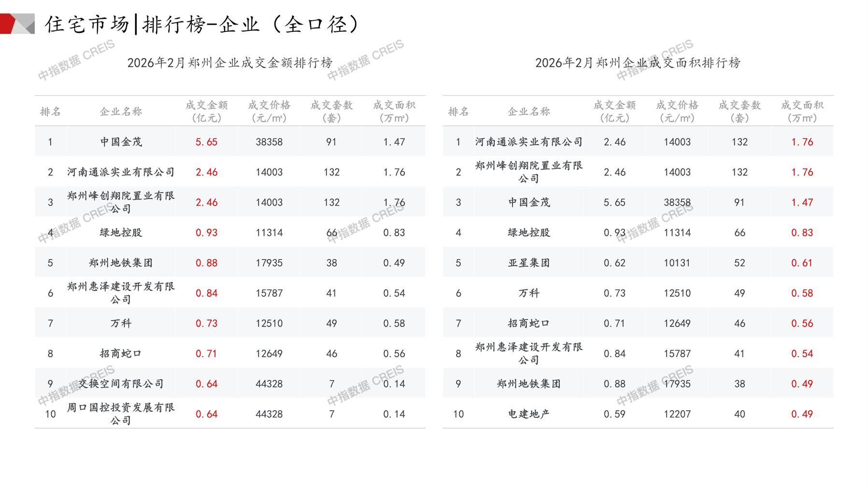
Task: Click 成交面积 column header in the 成交面积 ranking table
Action: click(x=802, y=112)
